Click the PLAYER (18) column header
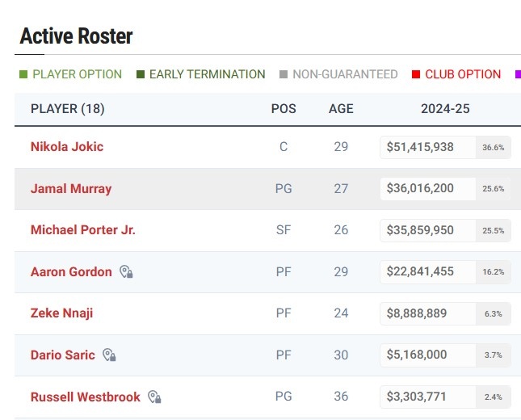This screenshot has width=521, height=420. tap(68, 109)
